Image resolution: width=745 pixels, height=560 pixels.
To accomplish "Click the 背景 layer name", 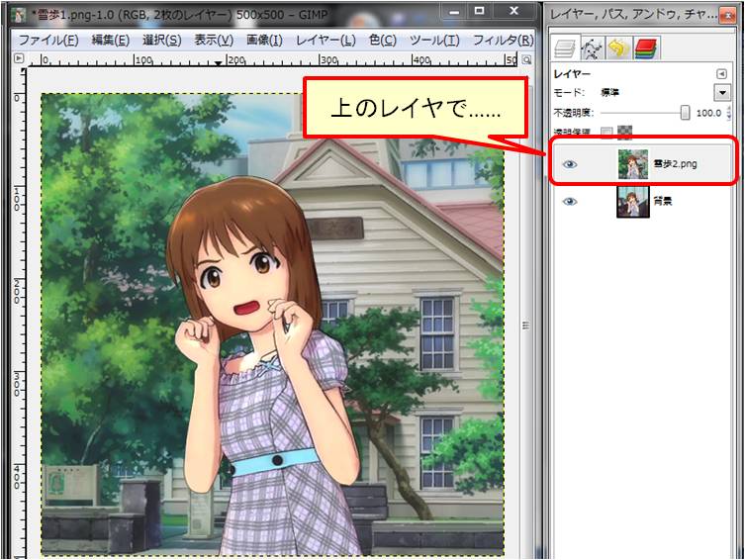I will click(x=662, y=201).
